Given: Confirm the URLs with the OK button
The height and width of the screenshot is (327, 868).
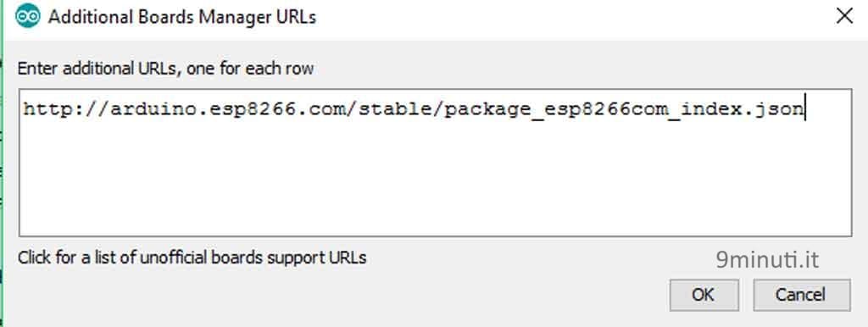Looking at the screenshot, I should [704, 294].
